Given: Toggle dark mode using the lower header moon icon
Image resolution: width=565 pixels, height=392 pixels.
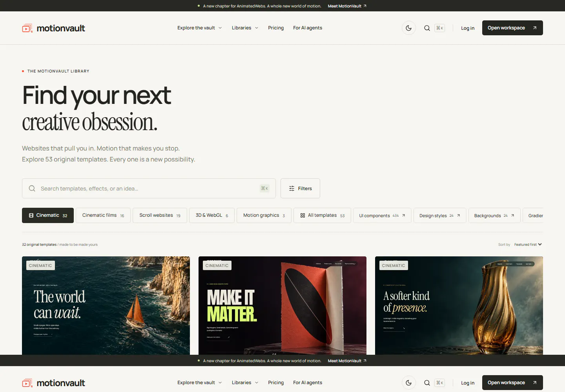Looking at the screenshot, I should click(x=408, y=383).
